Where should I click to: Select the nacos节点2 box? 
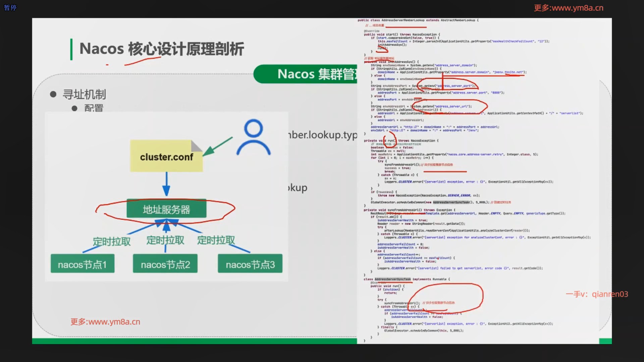[165, 264]
